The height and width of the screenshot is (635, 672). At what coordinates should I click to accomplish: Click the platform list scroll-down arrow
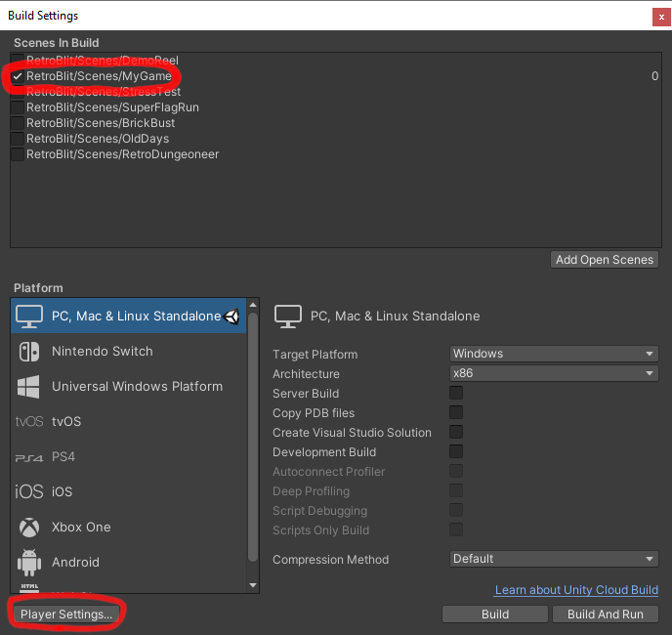coord(253,585)
